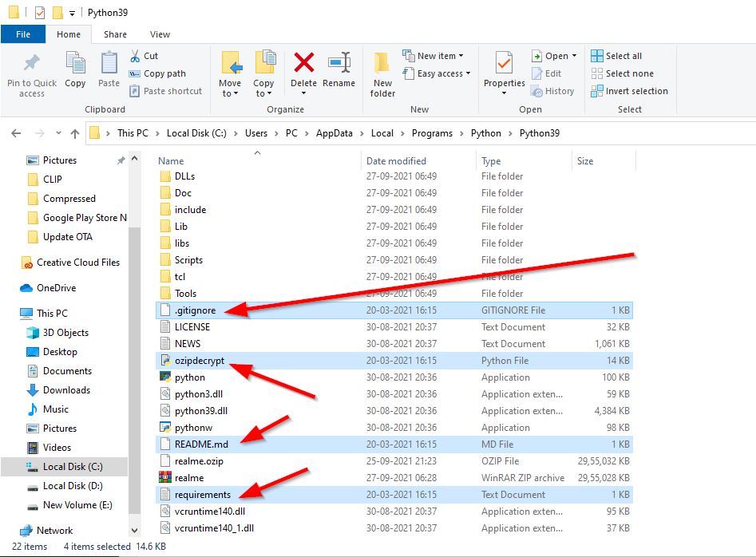Open the Share ribbon tab
Viewport: 756px width, 557px height.
tap(115, 34)
